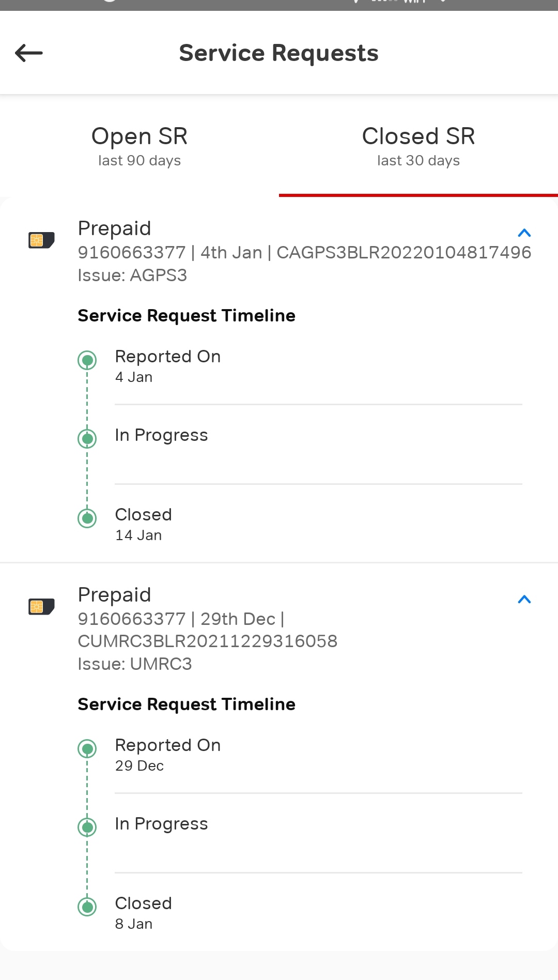This screenshot has width=558, height=980.
Task: Click In Progress marker of UMRC3 timeline
Action: point(87,827)
